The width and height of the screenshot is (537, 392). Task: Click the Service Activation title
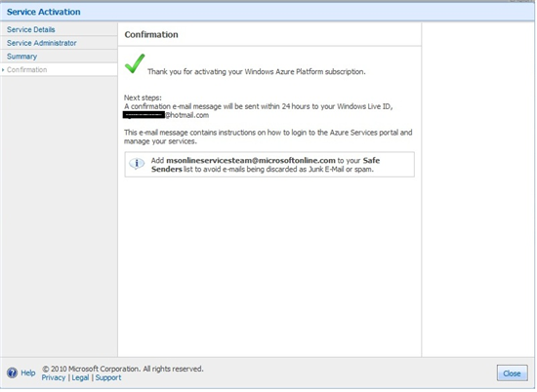coord(44,12)
